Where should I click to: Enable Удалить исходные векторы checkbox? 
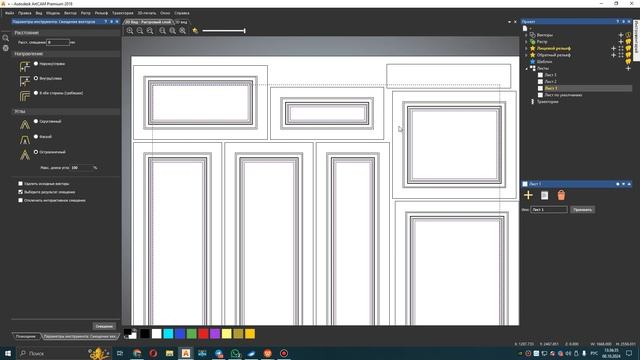(x=20, y=184)
